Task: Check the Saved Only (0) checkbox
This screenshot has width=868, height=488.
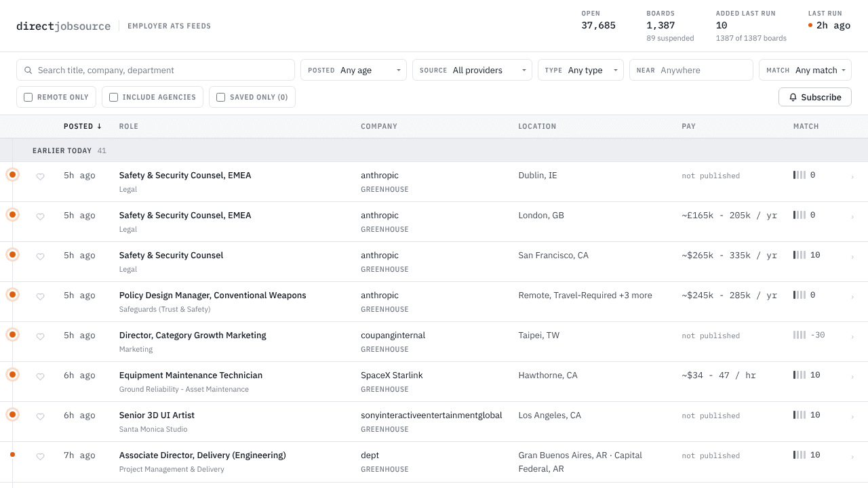Action: (220, 97)
